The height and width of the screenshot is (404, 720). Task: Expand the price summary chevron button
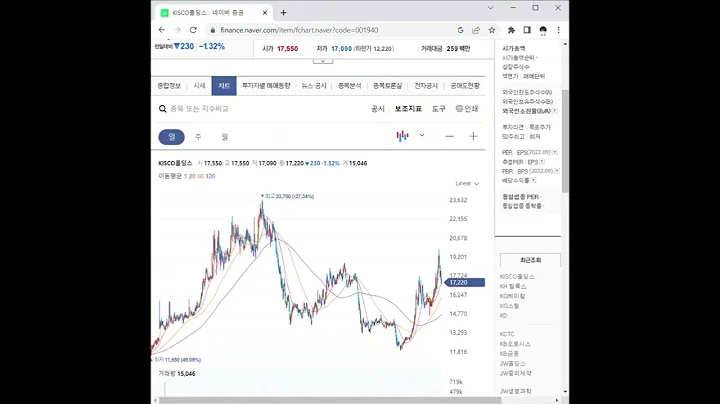(323, 61)
